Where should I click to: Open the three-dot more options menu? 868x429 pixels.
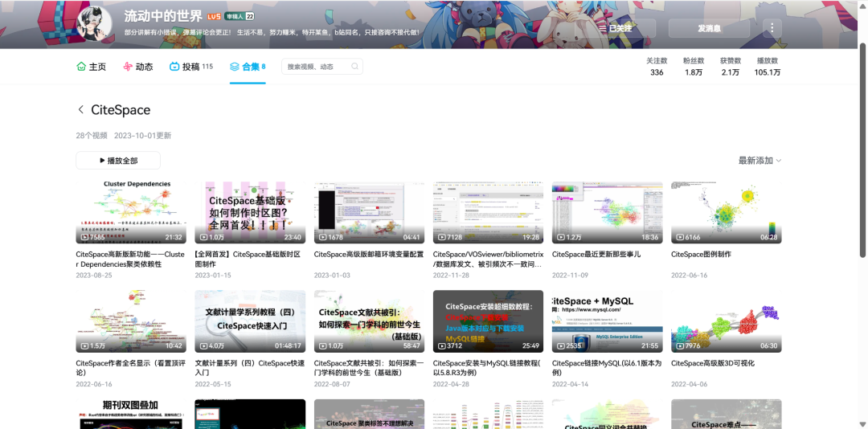(772, 28)
